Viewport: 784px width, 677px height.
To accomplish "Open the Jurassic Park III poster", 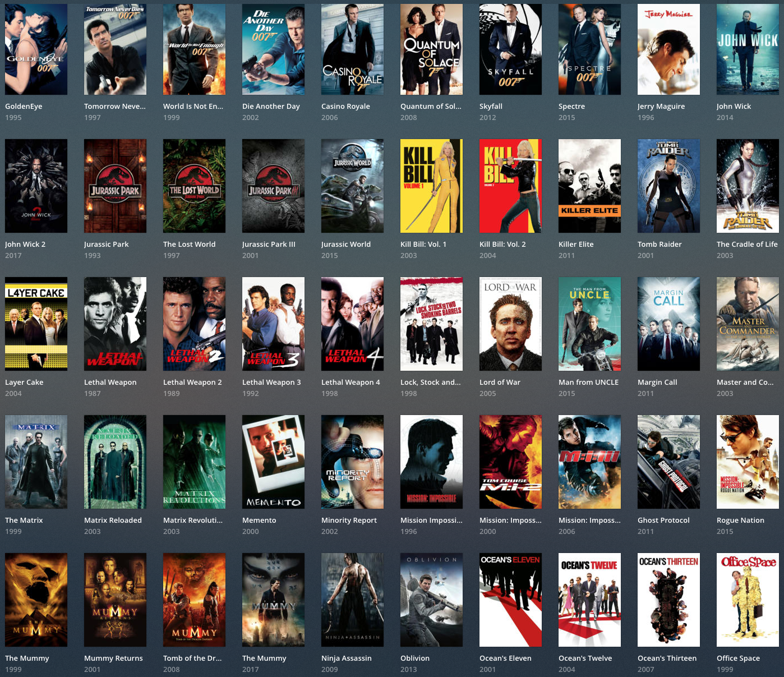I will 273,186.
